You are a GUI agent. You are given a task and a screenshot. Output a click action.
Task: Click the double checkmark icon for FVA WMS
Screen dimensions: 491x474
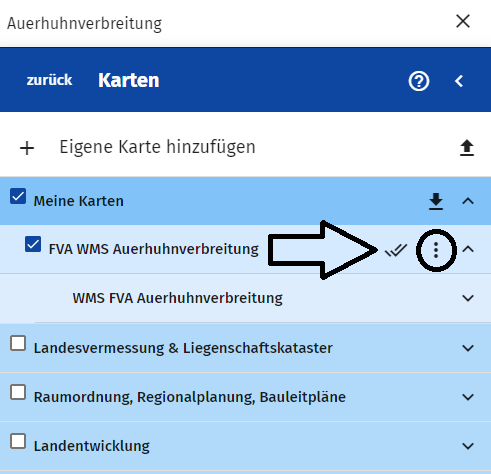[x=396, y=250]
